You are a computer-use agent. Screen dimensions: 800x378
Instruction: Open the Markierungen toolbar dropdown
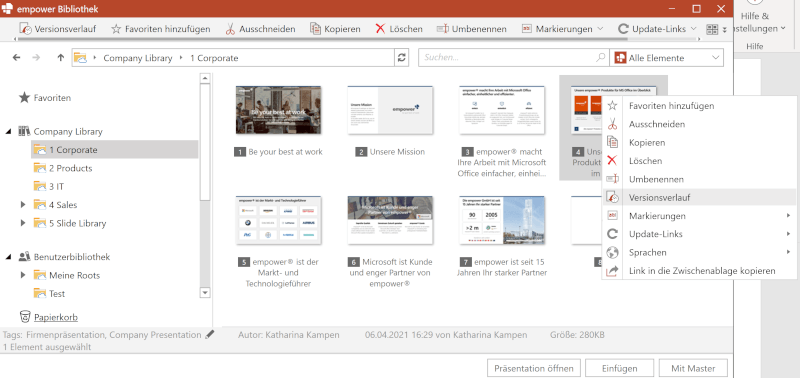(562, 29)
